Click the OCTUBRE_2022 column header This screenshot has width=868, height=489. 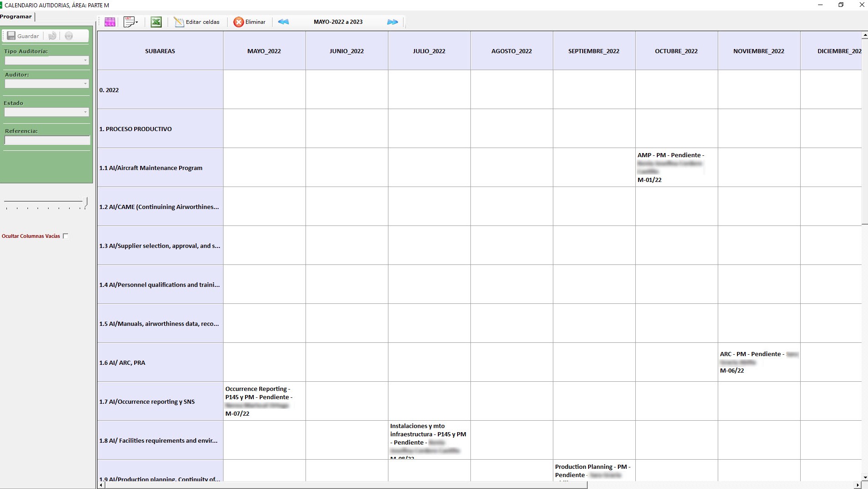pyautogui.click(x=676, y=51)
